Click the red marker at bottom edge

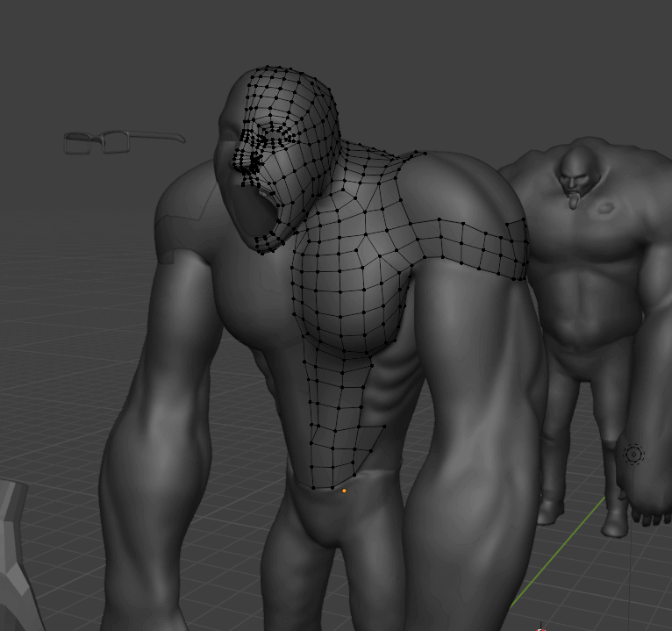tap(541, 627)
